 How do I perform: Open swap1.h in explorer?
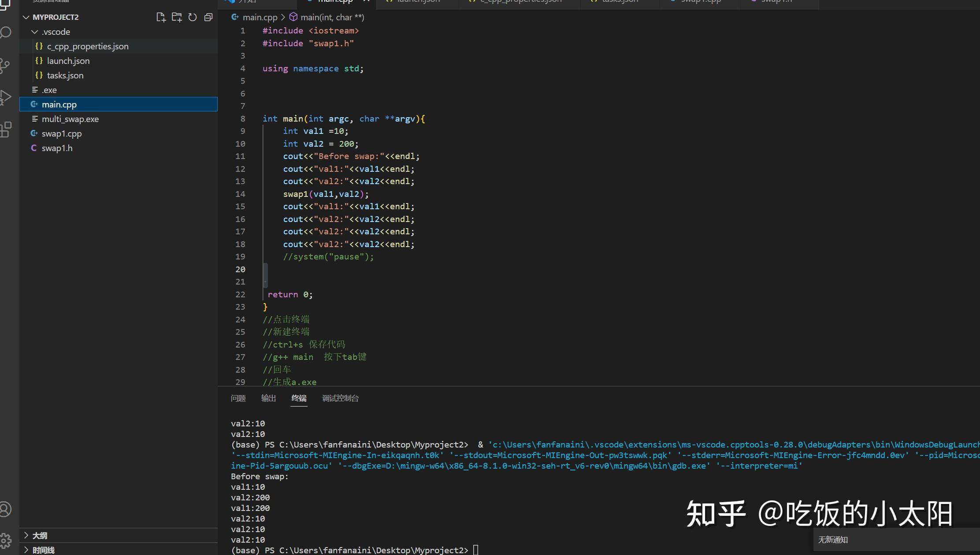[119, 148]
